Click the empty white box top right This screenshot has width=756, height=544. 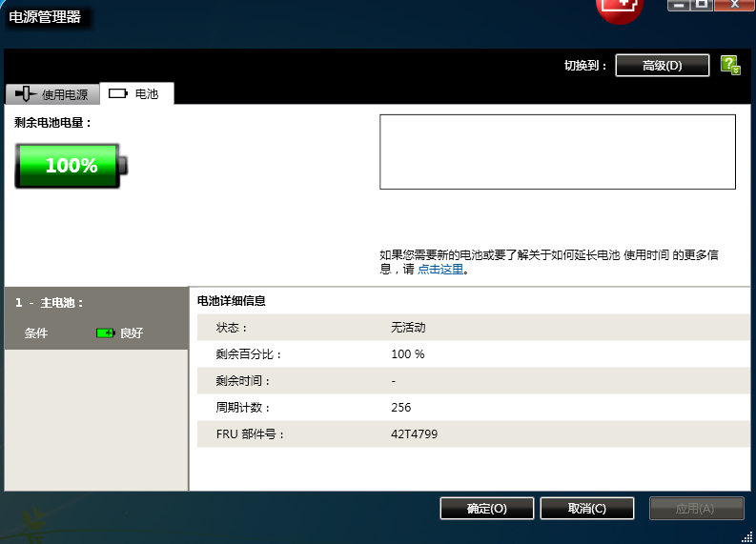point(557,152)
